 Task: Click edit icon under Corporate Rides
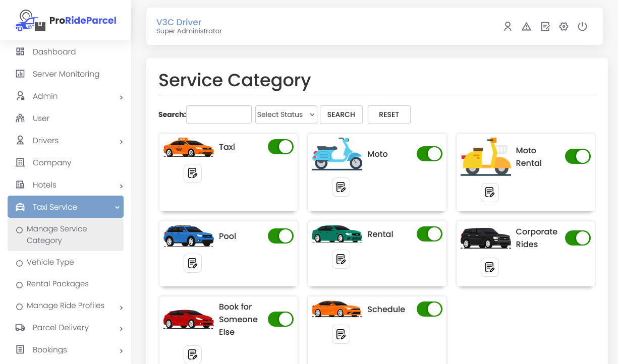pos(489,267)
